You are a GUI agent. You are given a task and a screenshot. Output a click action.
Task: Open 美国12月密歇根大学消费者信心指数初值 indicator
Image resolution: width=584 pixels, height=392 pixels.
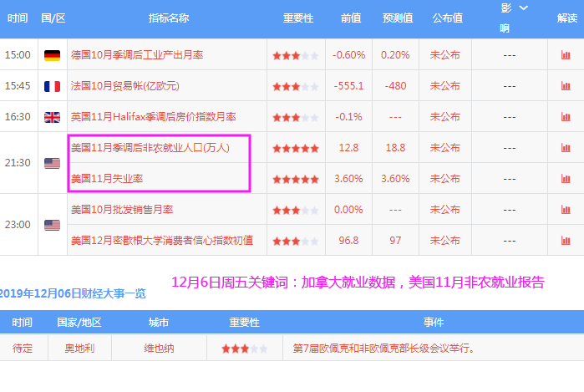(162, 241)
